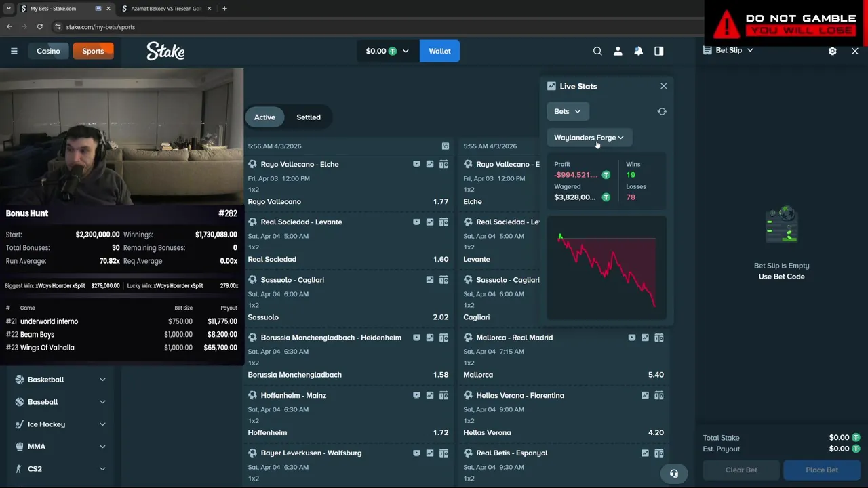
Task: Open the balance currency dropdown
Action: point(387,51)
